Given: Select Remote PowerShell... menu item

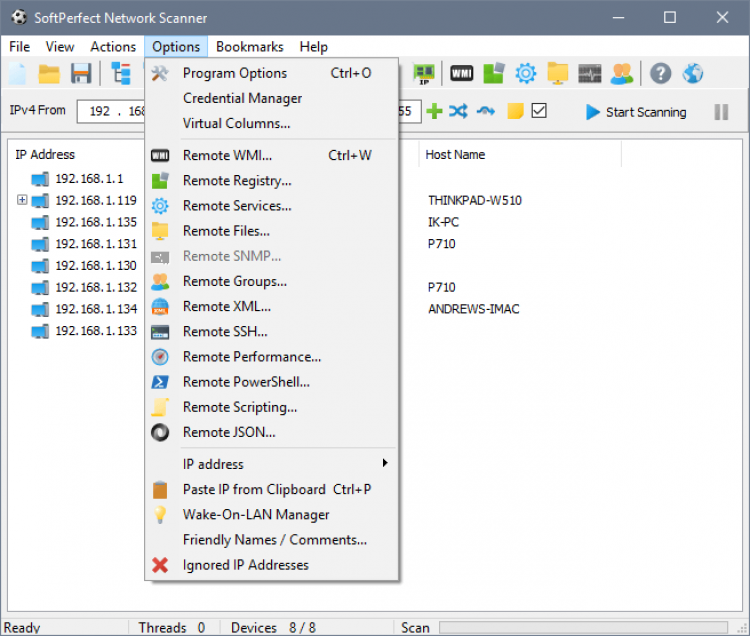Looking at the screenshot, I should pyautogui.click(x=272, y=382).
